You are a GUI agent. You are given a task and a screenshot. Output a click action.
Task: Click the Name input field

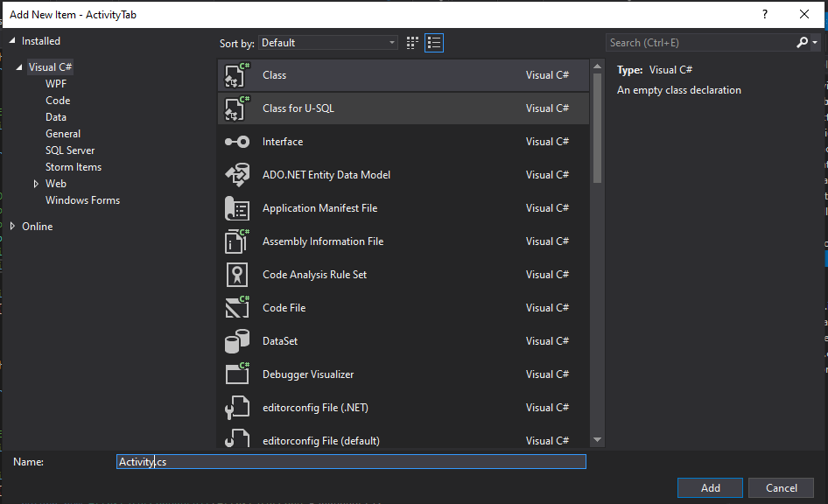(351, 462)
